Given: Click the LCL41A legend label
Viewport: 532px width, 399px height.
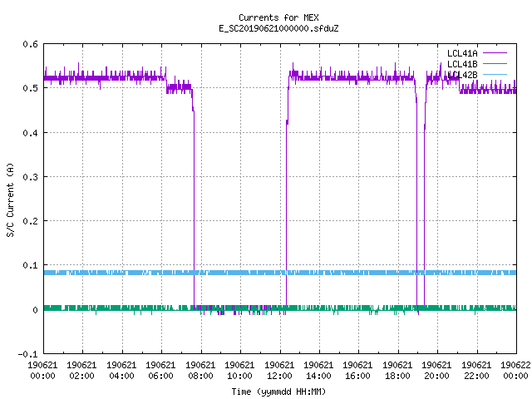Looking at the screenshot, I should pos(462,53).
